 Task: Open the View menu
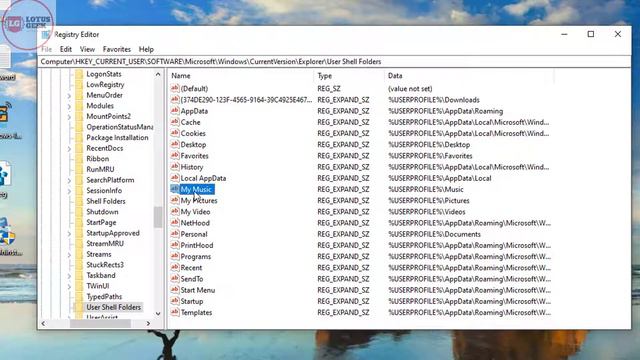[87, 49]
